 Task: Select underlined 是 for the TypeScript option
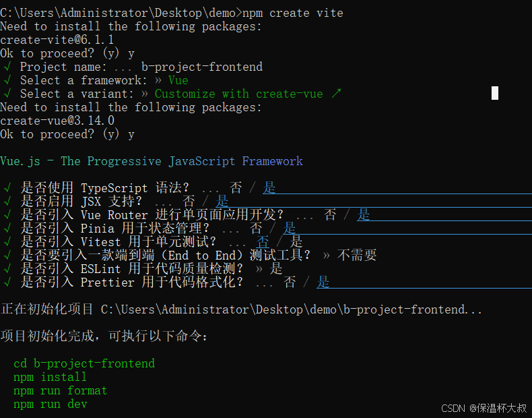[x=269, y=188]
